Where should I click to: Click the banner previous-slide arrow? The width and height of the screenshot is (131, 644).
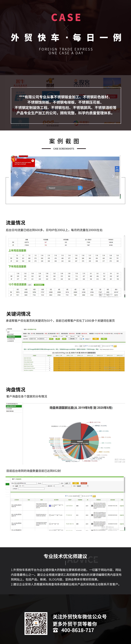coord(17,176)
